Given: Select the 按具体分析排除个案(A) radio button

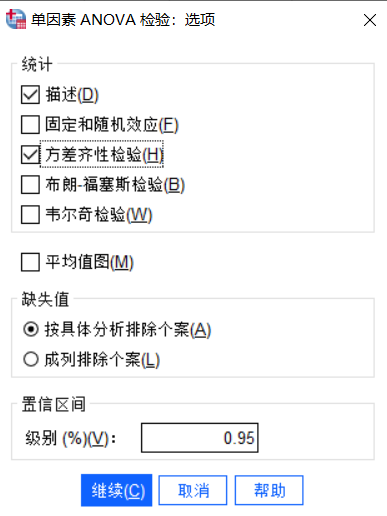Looking at the screenshot, I should [x=31, y=330].
